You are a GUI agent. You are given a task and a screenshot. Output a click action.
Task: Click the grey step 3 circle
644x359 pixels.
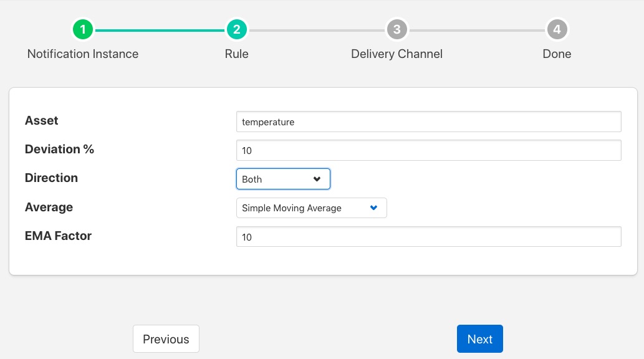(396, 29)
